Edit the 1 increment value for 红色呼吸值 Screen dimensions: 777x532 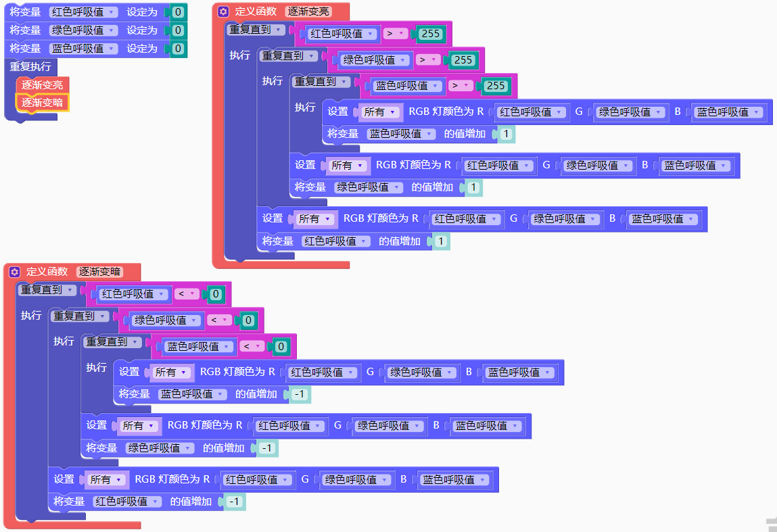point(440,241)
